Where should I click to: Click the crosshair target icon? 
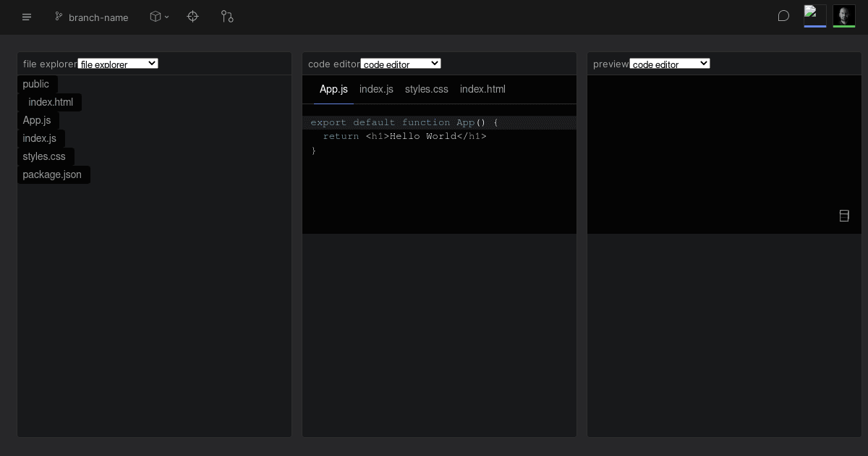coord(193,16)
